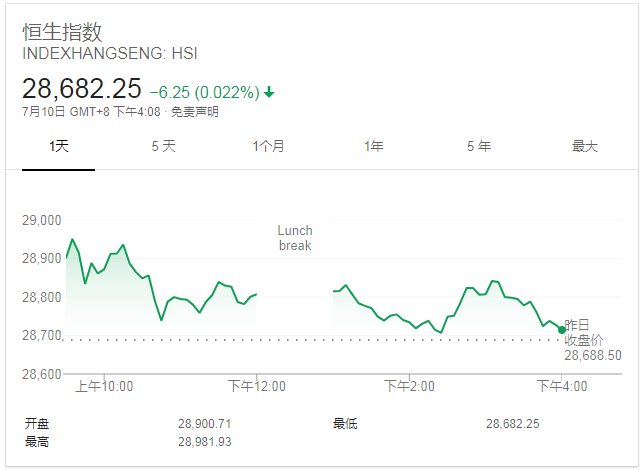
Task: Open the 1个月 chart tab
Action: click(x=268, y=146)
